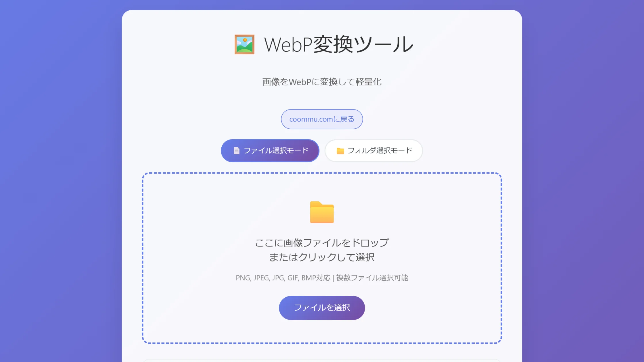Click the WebP変換ツール heading text
Viewport: 644px width, 362px height.
339,45
